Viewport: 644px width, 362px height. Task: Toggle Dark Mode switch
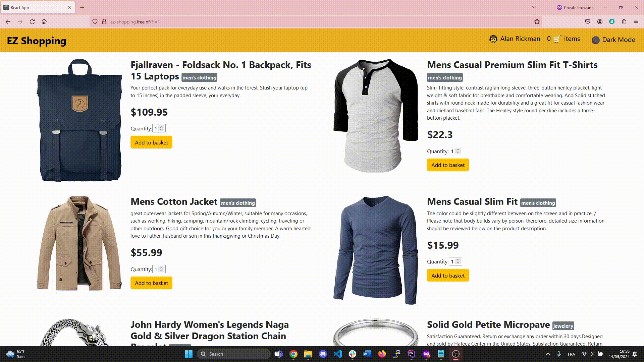pos(595,40)
